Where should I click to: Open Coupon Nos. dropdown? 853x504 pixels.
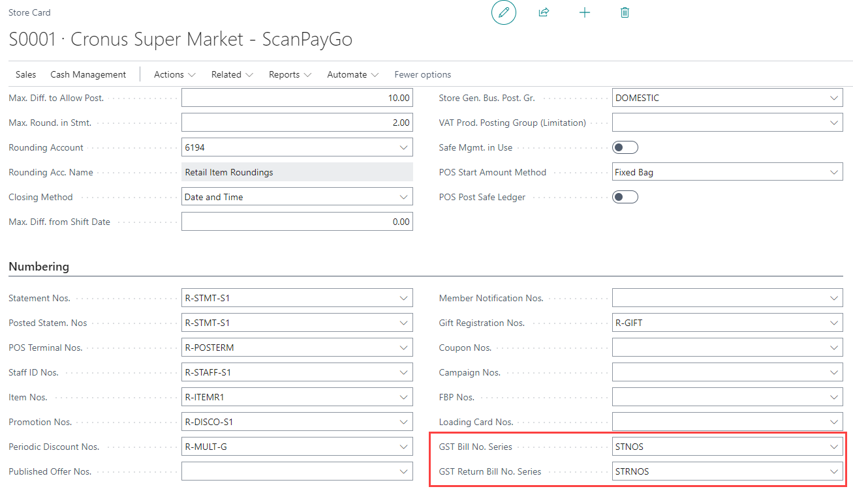pyautogui.click(x=833, y=348)
